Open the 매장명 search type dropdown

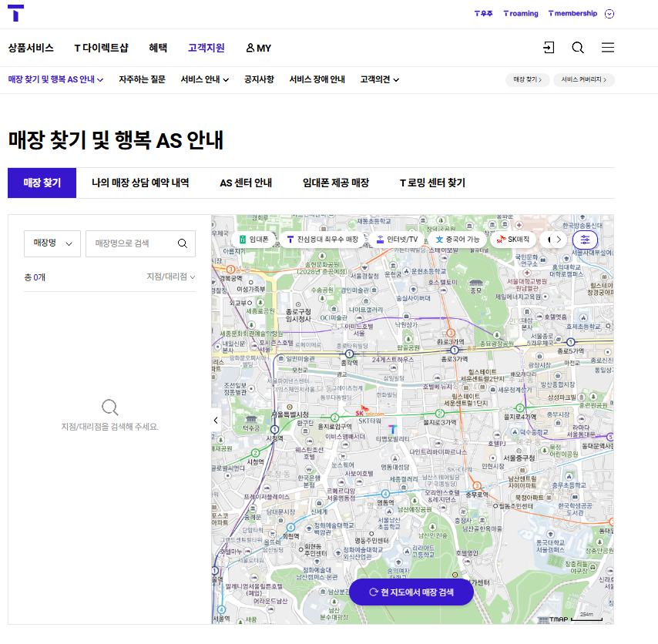(52, 243)
